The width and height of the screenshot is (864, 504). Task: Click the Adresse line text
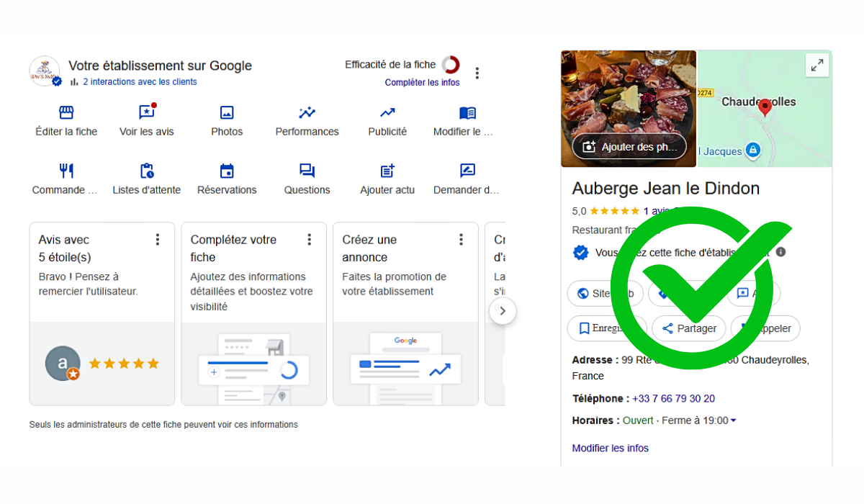click(x=690, y=367)
